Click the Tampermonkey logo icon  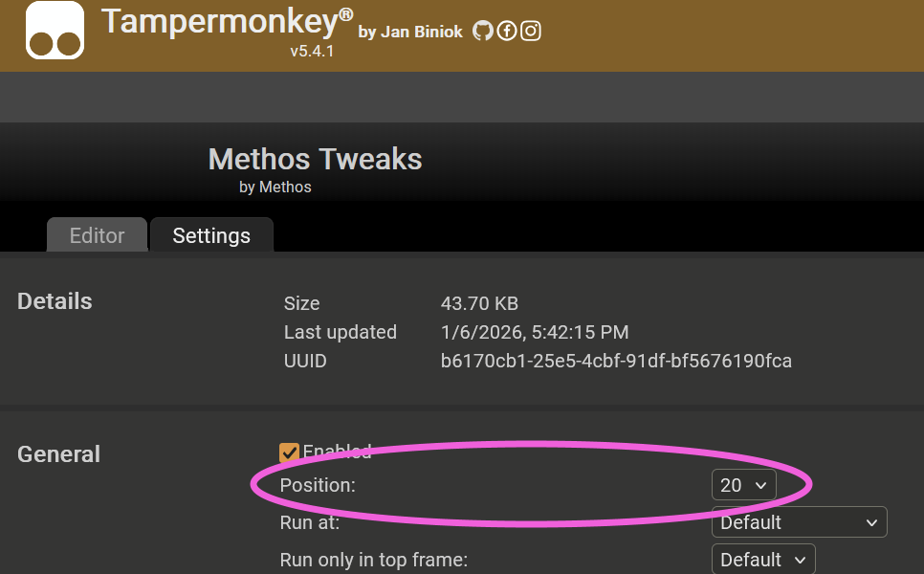(55, 31)
